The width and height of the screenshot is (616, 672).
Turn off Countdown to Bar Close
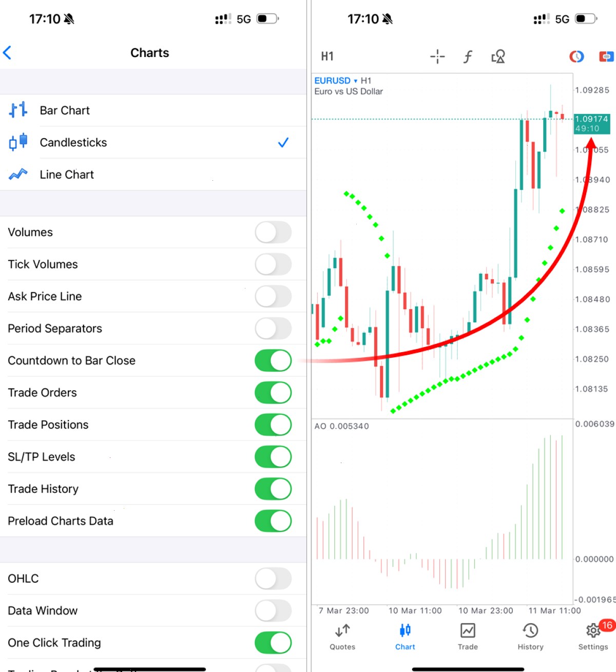(x=273, y=360)
